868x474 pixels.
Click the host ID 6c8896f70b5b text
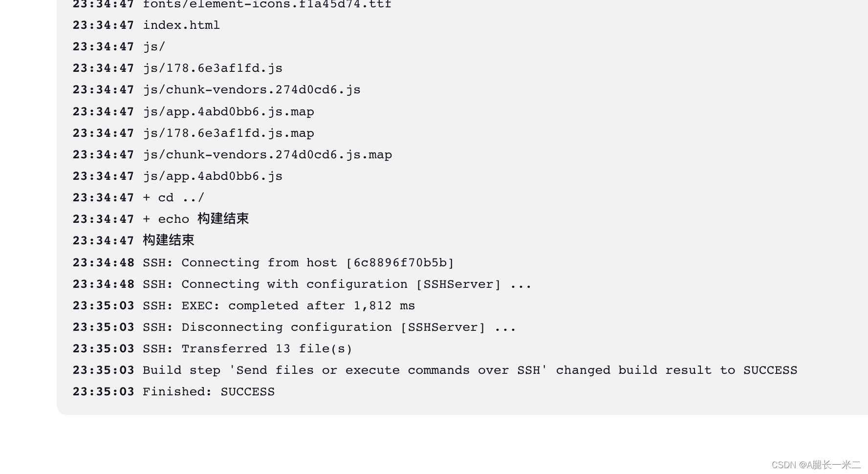pyautogui.click(x=400, y=262)
